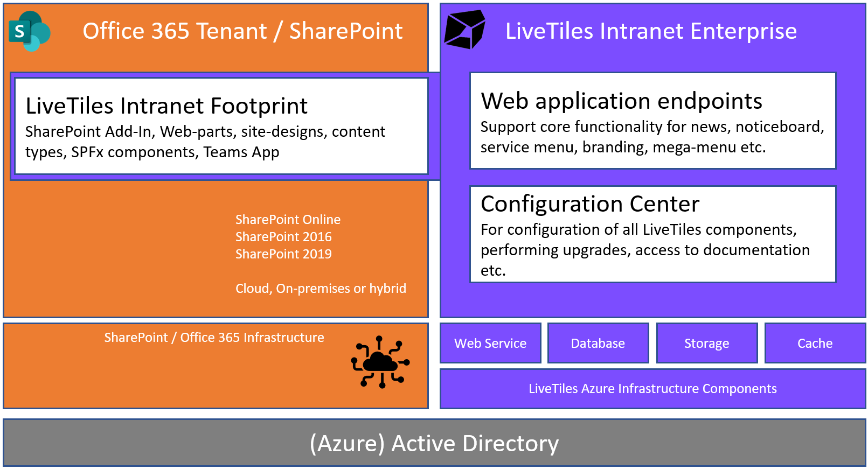Click LiveTiles Azure Infrastructure Components bar
Screen dimensions: 868x469
click(653, 389)
